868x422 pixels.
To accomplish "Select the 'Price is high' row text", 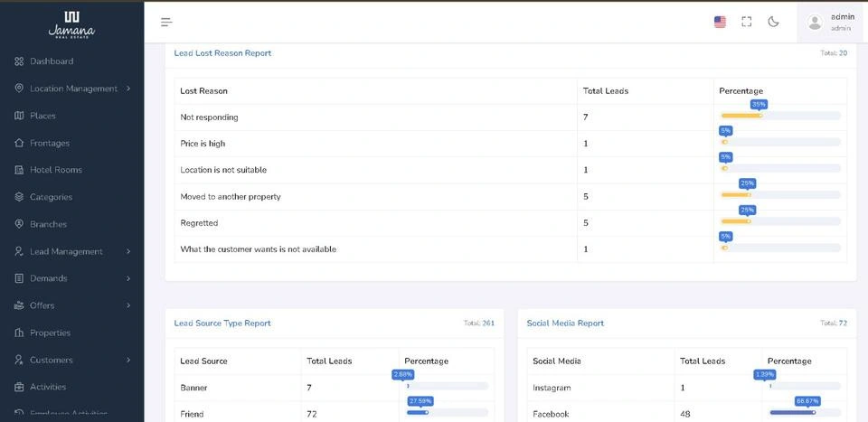I will 203,144.
